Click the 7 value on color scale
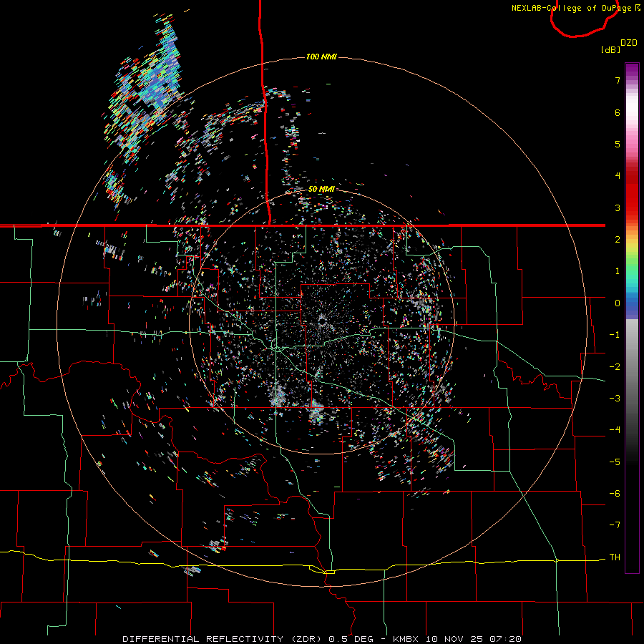 pyautogui.click(x=618, y=80)
